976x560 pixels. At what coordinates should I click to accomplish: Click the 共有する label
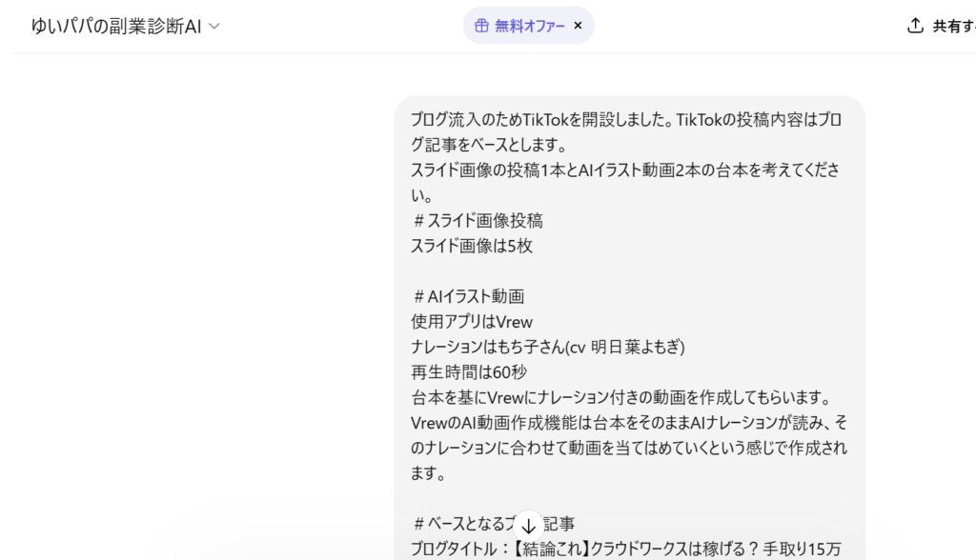point(953,27)
